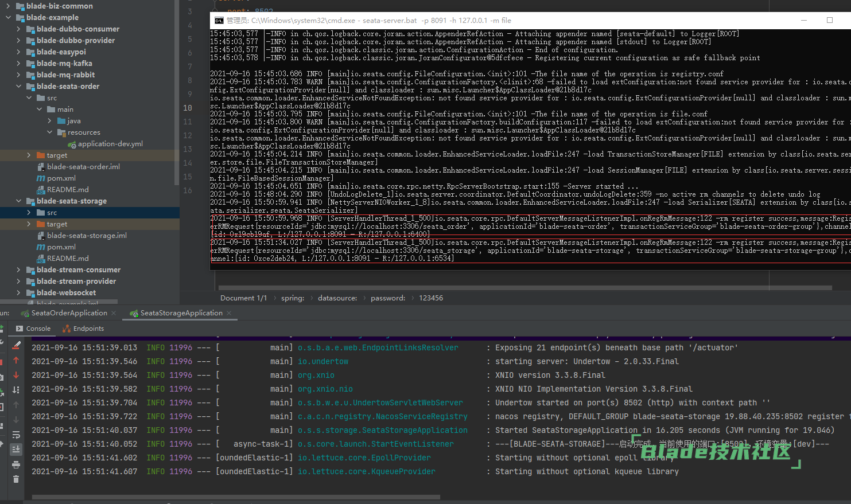
Task: Maximize the cmd.exe seata-server window
Action: tap(830, 20)
